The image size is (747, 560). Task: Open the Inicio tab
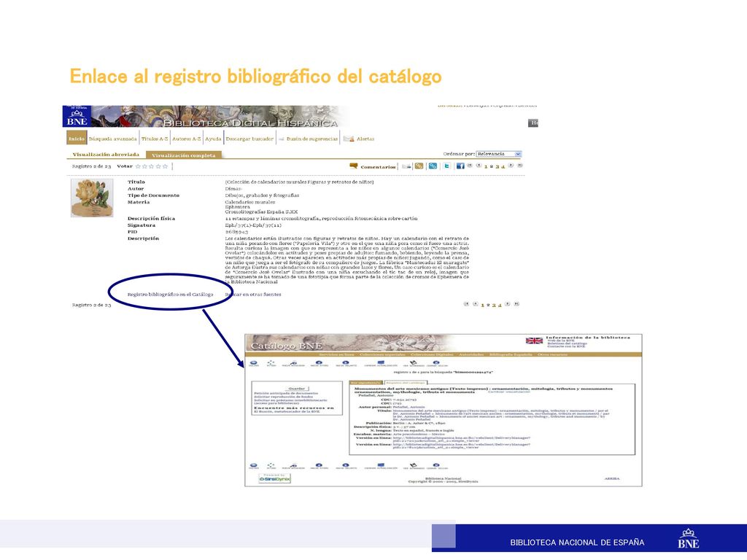tap(76, 139)
